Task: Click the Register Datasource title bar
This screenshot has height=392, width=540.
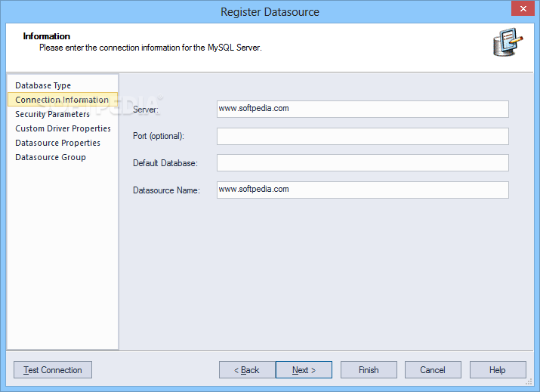Action: click(x=270, y=11)
